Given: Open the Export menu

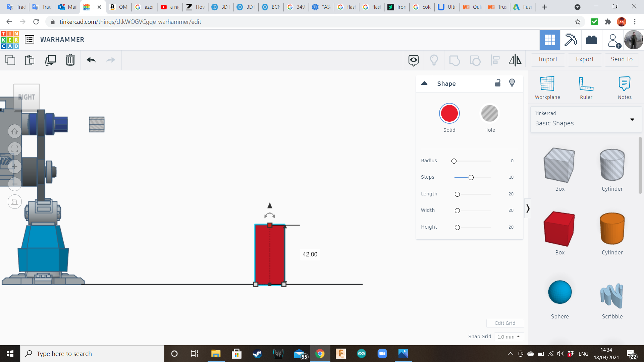Looking at the screenshot, I should (x=585, y=59).
